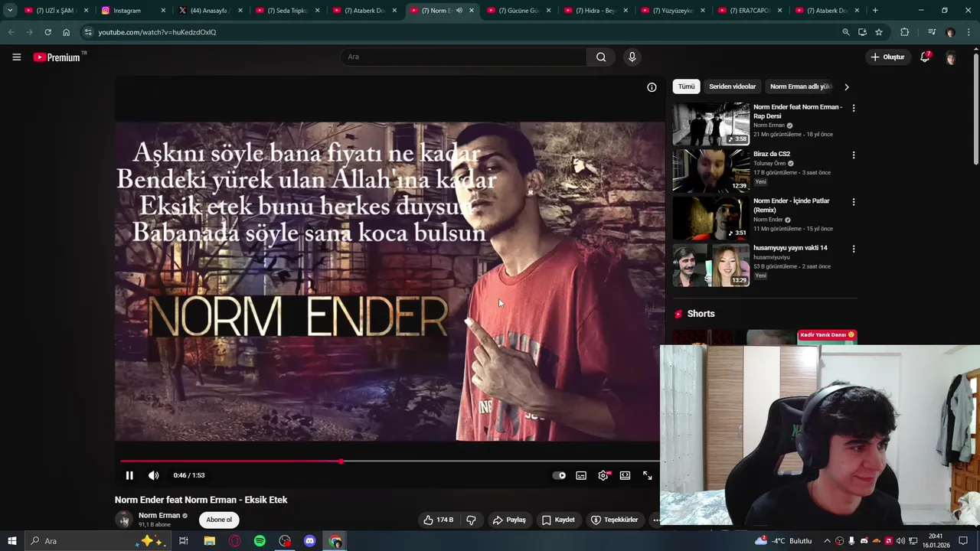Open options for Rap Dersi video
The width and height of the screenshot is (980, 551).
(x=854, y=108)
